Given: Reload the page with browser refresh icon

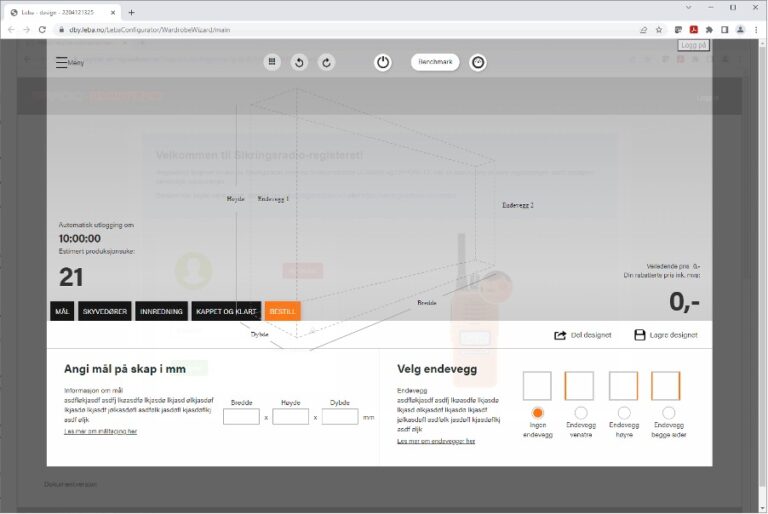Looking at the screenshot, I should tap(42, 30).
